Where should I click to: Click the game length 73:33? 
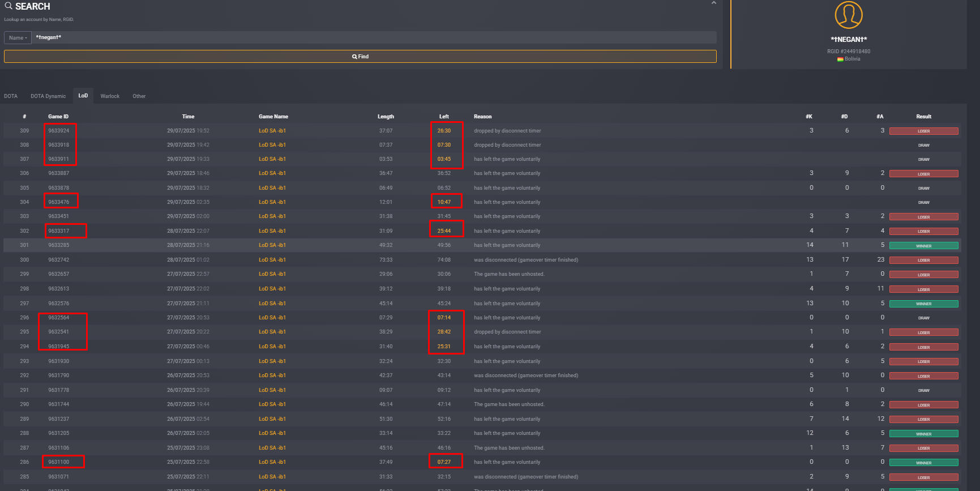(386, 260)
